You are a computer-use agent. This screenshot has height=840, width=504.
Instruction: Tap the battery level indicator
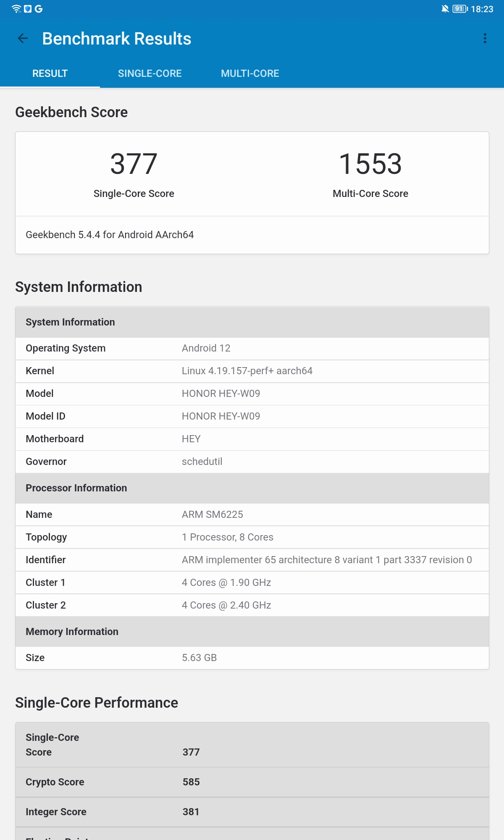[460, 9]
